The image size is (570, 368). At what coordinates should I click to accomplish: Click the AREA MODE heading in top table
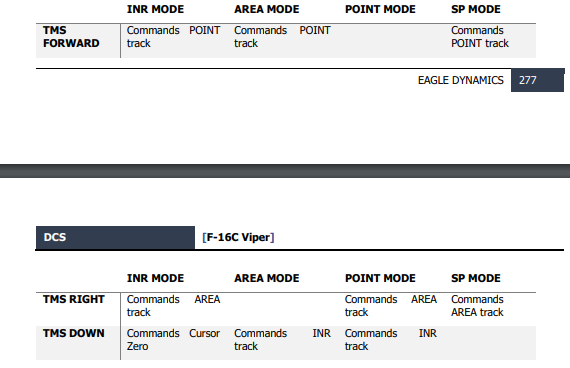266,9
